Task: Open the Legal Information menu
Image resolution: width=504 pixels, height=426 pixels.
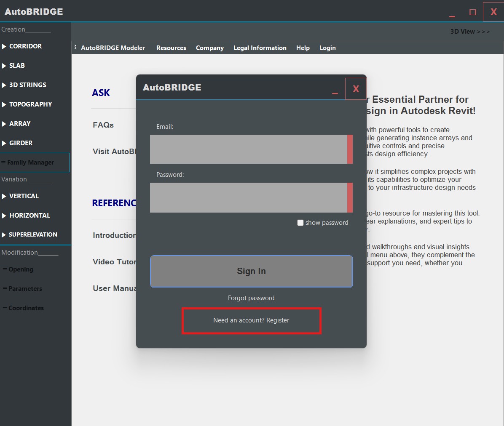Action: 260,48
